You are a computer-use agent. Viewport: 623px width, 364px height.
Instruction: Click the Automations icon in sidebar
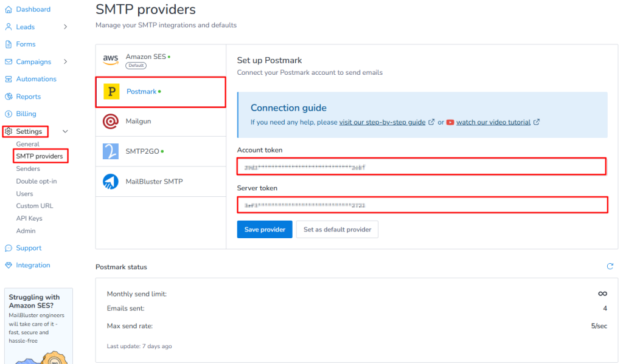[9, 79]
